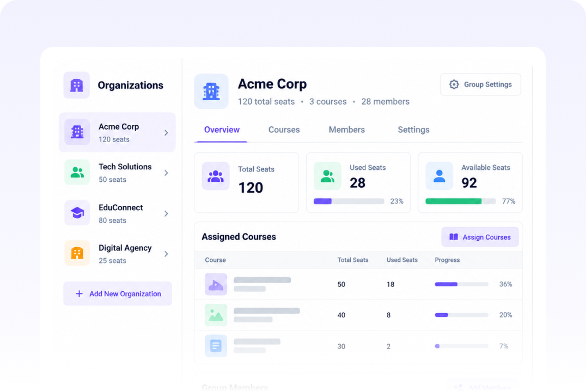Click the document course thumbnail in 30-seat row
Viewport: 586px width, 392px height.
216,346
